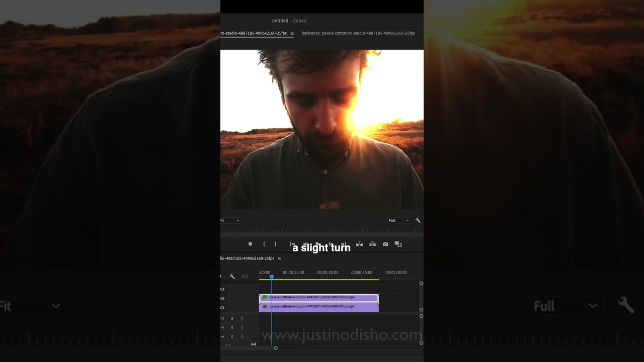
Task: Click the horizontal timeline zoom scroll handle
Action: point(276,348)
